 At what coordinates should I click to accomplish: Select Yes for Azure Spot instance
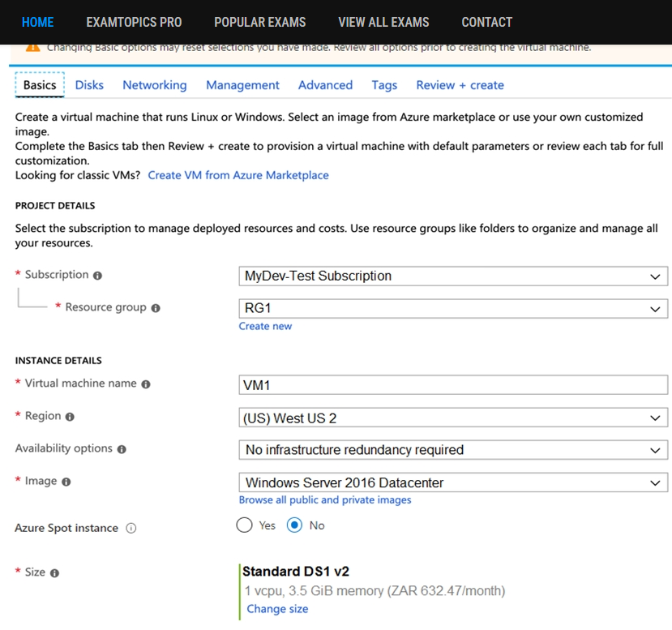[244, 525]
